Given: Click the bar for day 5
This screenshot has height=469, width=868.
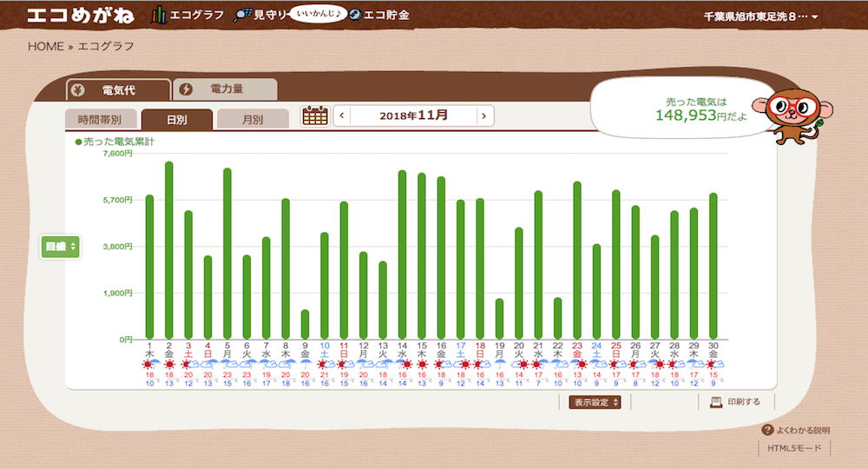Looking at the screenshot, I should coord(227,254).
